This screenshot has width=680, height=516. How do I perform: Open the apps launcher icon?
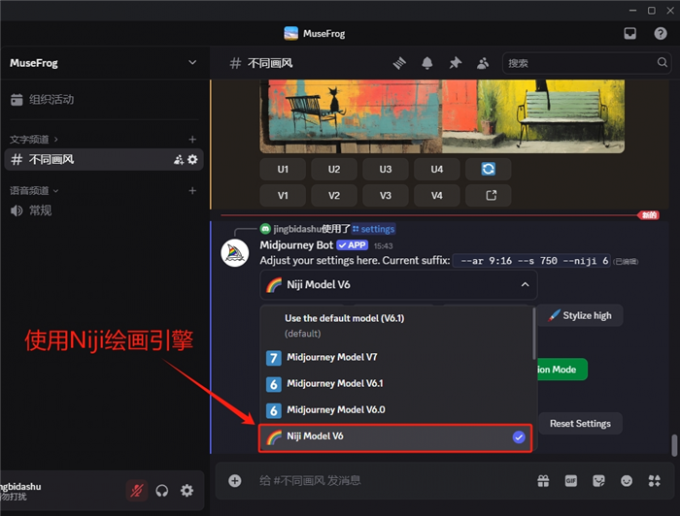pyautogui.click(x=654, y=480)
